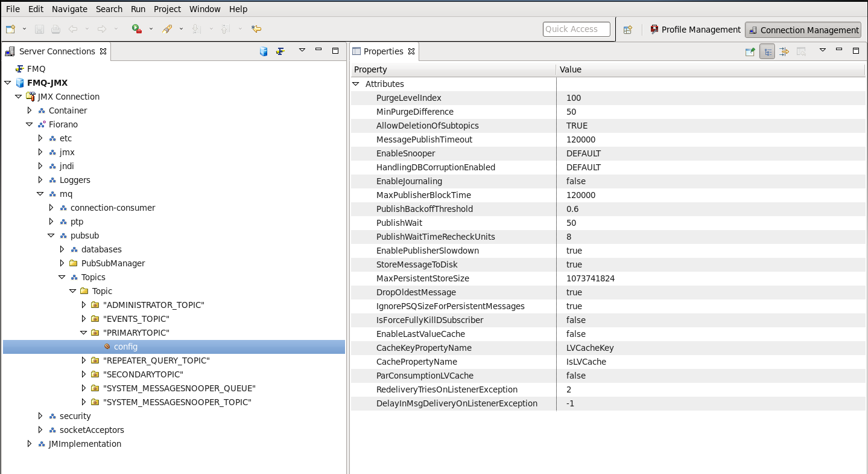Open the Edit menu

(36, 9)
